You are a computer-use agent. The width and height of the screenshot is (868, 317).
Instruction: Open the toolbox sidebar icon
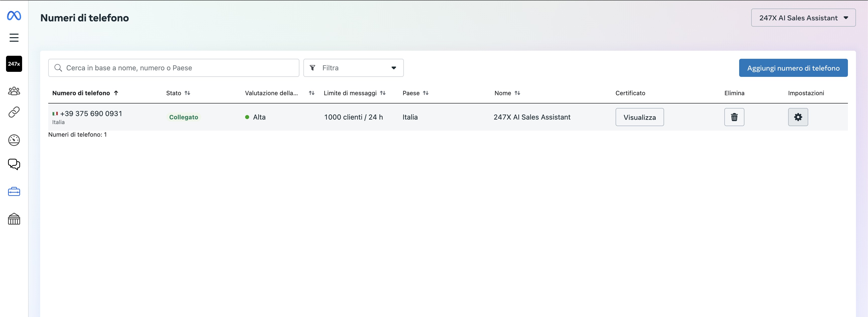coord(14,192)
